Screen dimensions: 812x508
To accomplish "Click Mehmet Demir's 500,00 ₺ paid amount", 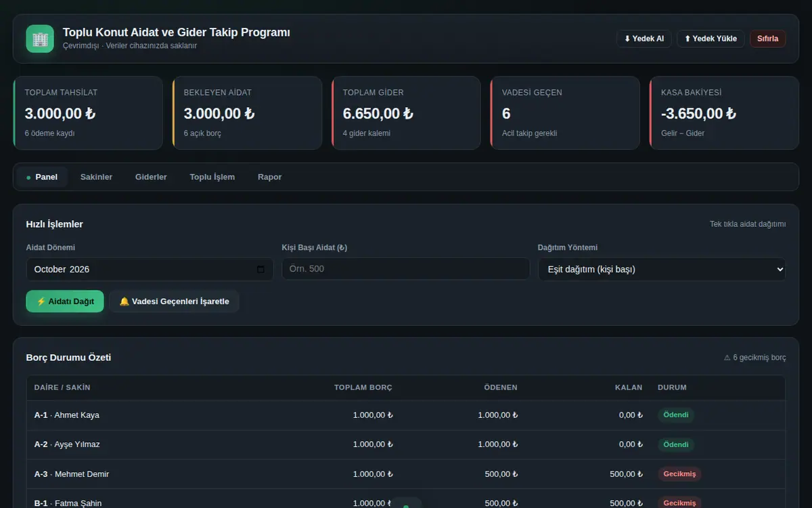I will click(501, 474).
